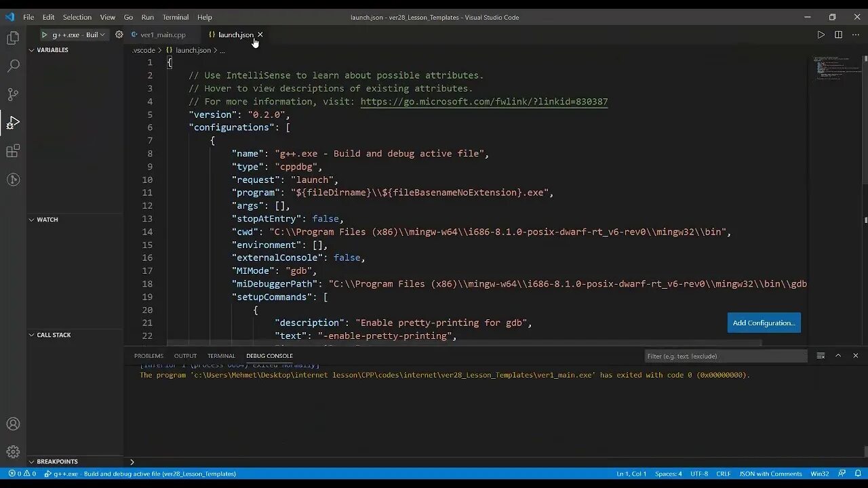Open the Search view in activity bar
Image resolution: width=868 pixels, height=488 pixels.
point(13,66)
